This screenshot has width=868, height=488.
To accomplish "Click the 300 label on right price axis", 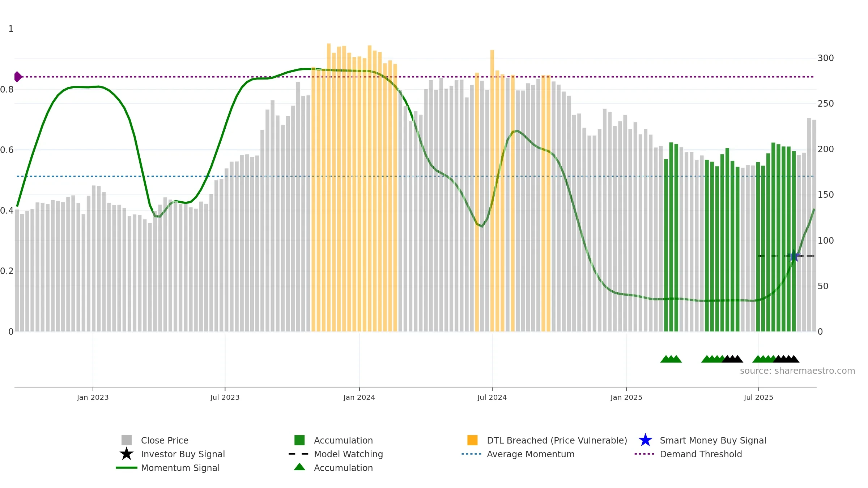I will 826,58.
